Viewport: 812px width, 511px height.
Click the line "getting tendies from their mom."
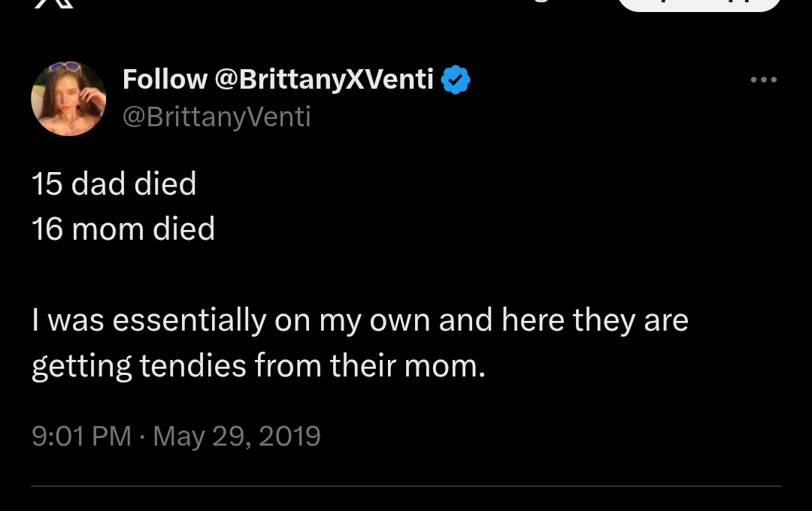pyautogui.click(x=259, y=366)
